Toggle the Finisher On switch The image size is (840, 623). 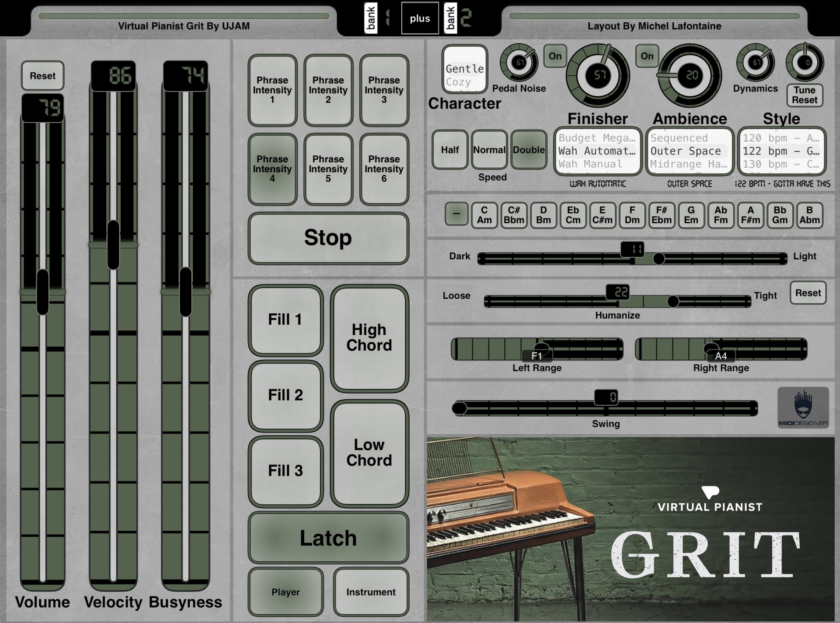(x=555, y=56)
